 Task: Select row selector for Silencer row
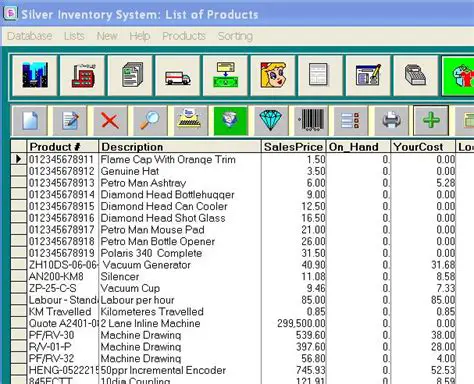[x=19, y=276]
